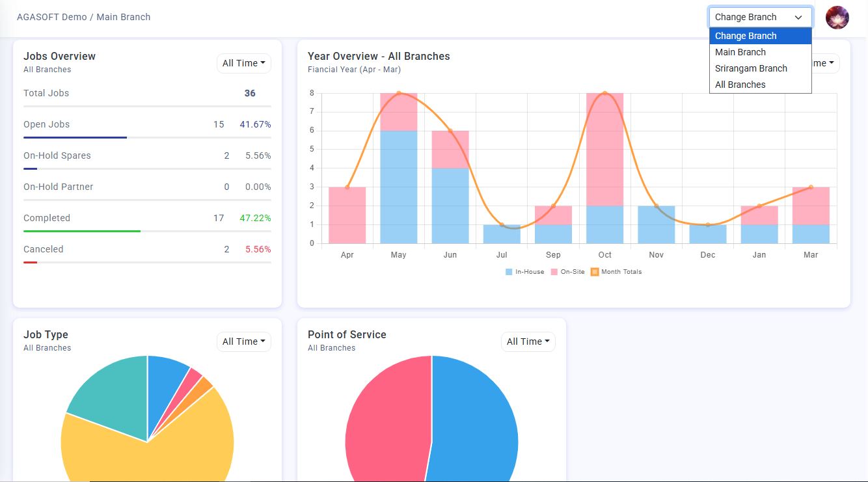The width and height of the screenshot is (868, 482).
Task: Click the July In-House bar
Action: pyautogui.click(x=502, y=234)
